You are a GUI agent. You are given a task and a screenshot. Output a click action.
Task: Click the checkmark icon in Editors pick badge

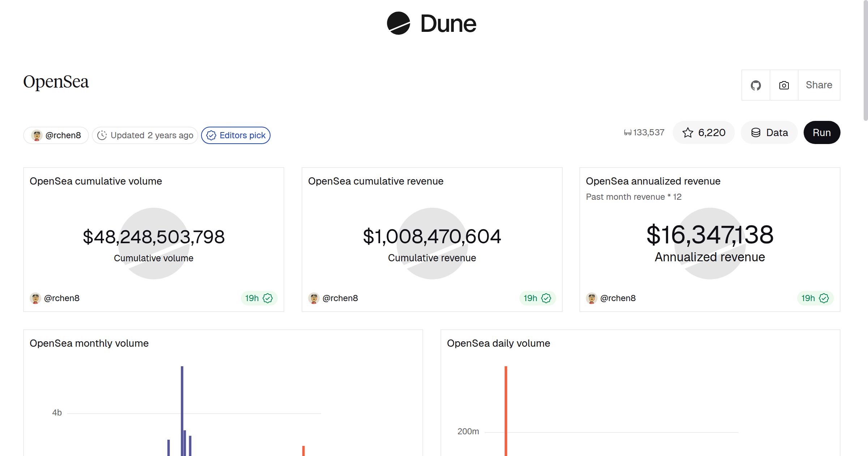211,135
